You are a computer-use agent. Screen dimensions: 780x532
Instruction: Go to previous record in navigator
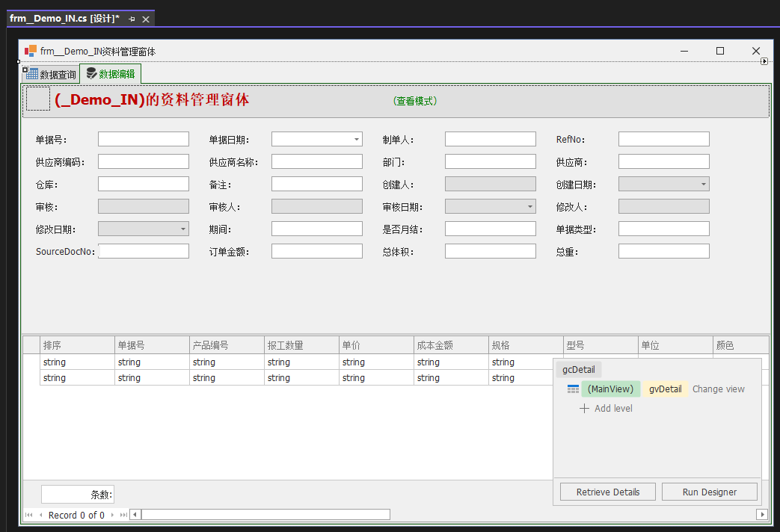click(x=41, y=515)
